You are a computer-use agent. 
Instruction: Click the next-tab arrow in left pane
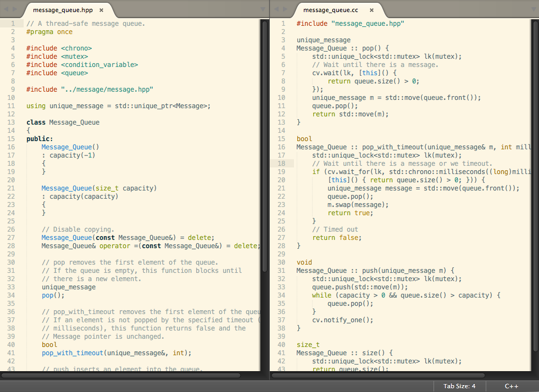click(x=14, y=9)
